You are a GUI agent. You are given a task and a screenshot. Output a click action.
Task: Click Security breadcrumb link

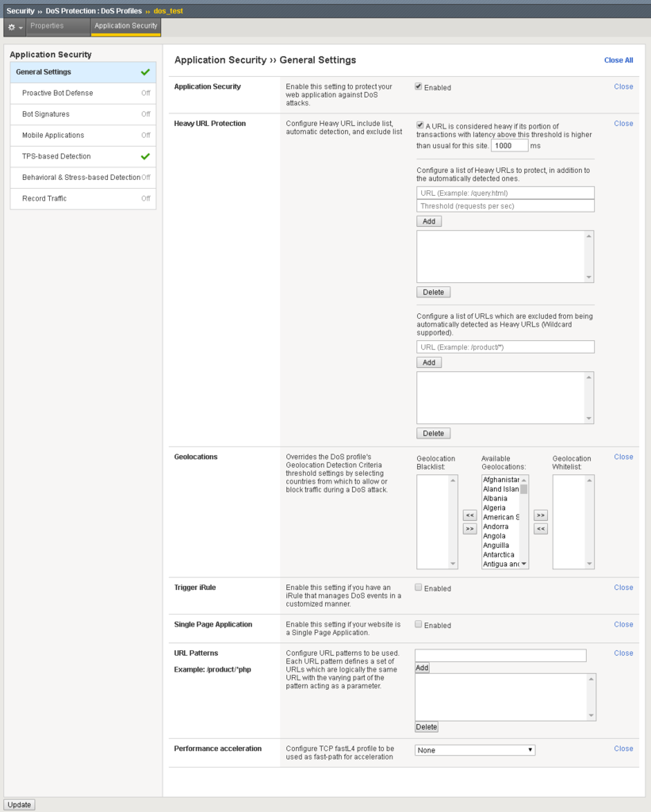(20, 11)
